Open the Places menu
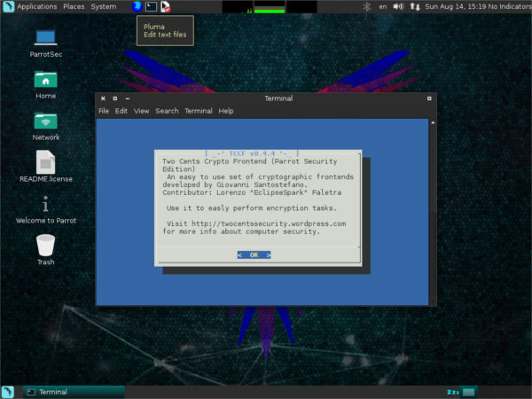The height and width of the screenshot is (399, 532). tap(74, 6)
